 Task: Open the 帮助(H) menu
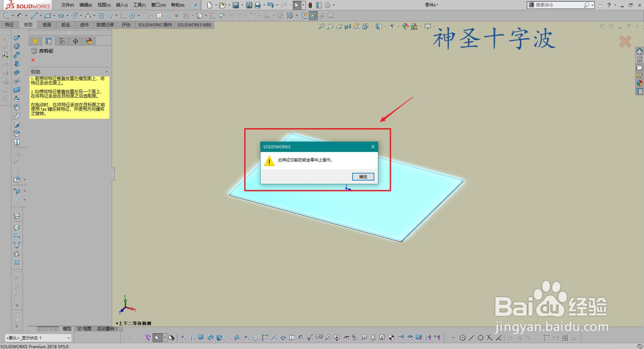click(x=178, y=5)
